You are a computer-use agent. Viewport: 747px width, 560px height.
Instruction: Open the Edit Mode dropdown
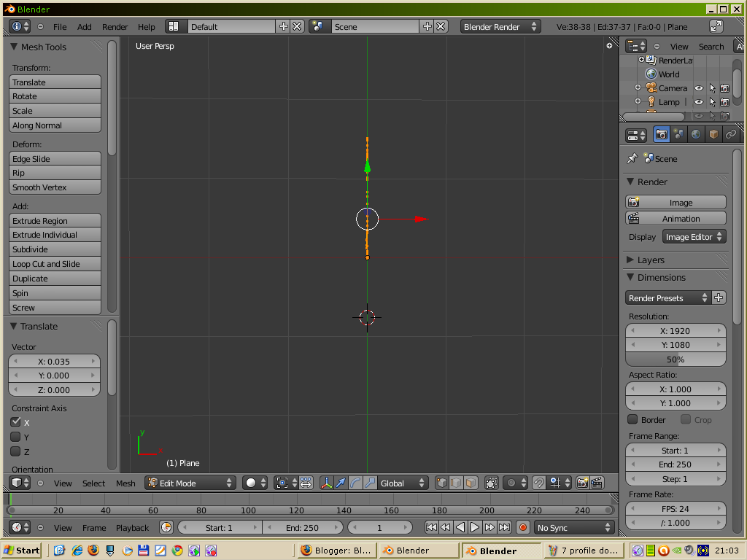click(190, 483)
